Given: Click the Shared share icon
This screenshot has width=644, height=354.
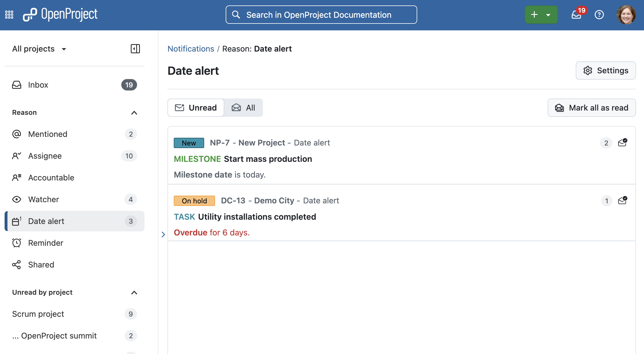Looking at the screenshot, I should pos(17,265).
